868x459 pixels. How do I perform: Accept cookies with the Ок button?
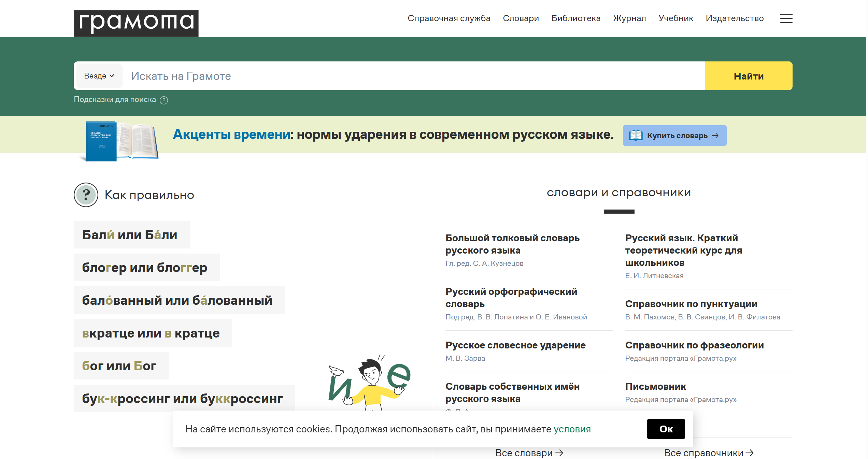[x=666, y=429]
